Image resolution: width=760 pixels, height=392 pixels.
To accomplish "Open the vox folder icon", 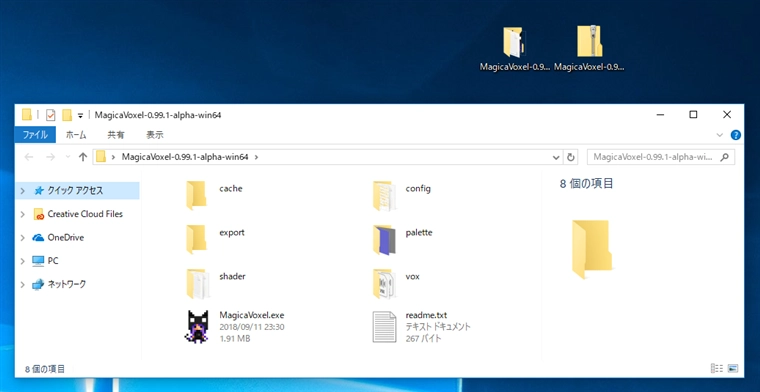I will point(385,283).
